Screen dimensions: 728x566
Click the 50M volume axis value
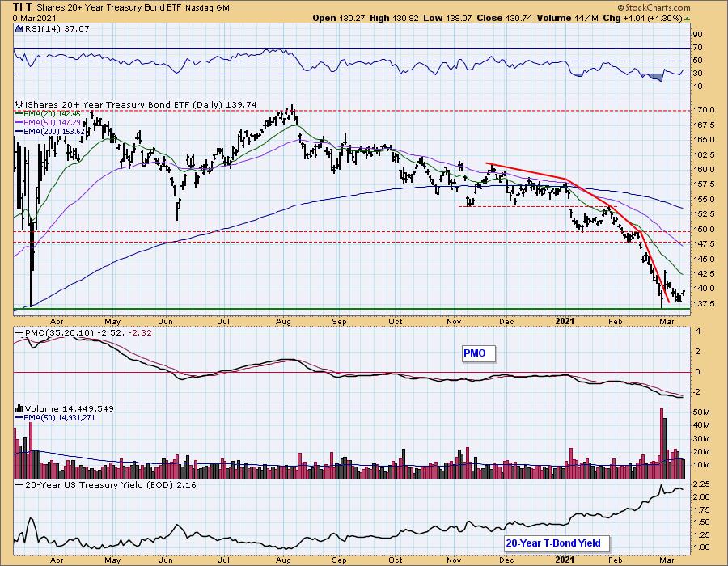[701, 412]
